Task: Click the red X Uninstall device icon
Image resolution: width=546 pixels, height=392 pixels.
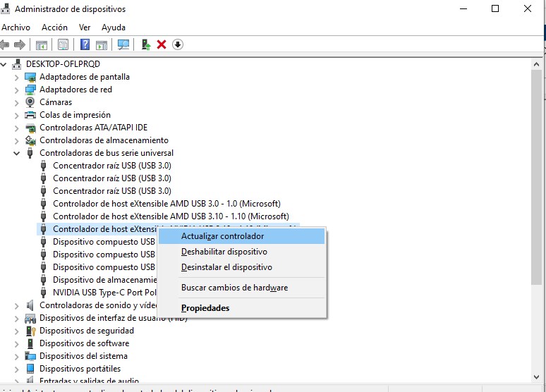Action: point(162,44)
